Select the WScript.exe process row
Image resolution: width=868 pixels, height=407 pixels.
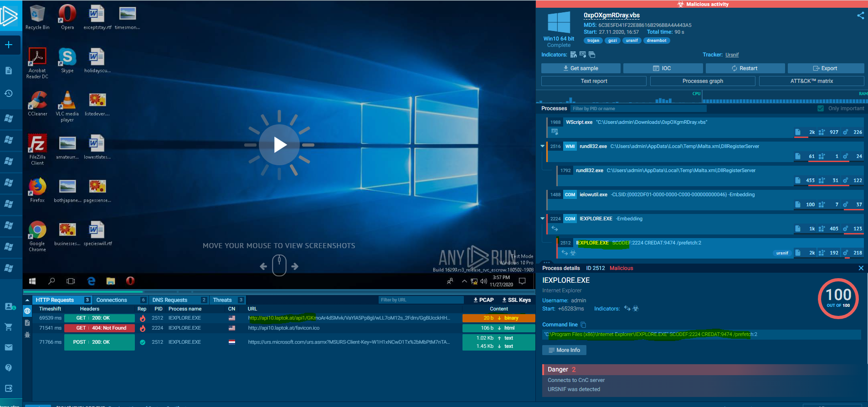[705, 127]
